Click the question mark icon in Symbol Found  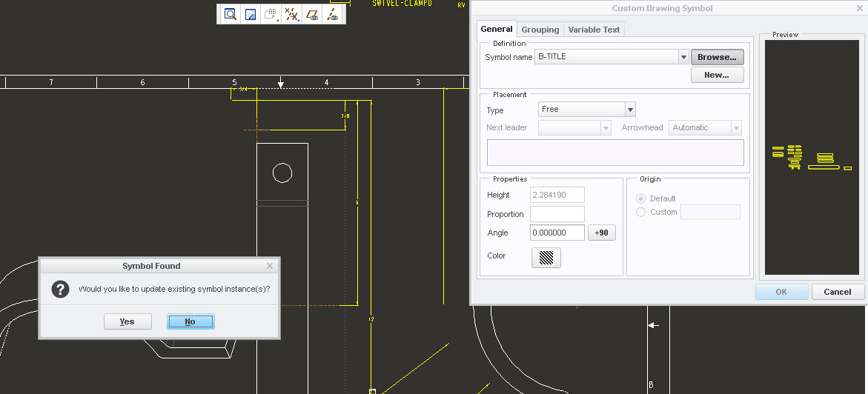pos(60,289)
